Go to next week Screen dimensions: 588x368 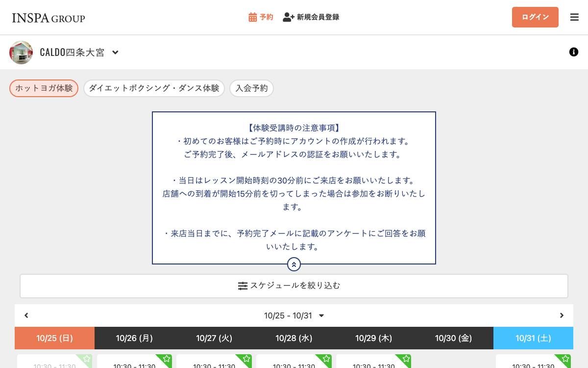coord(562,315)
